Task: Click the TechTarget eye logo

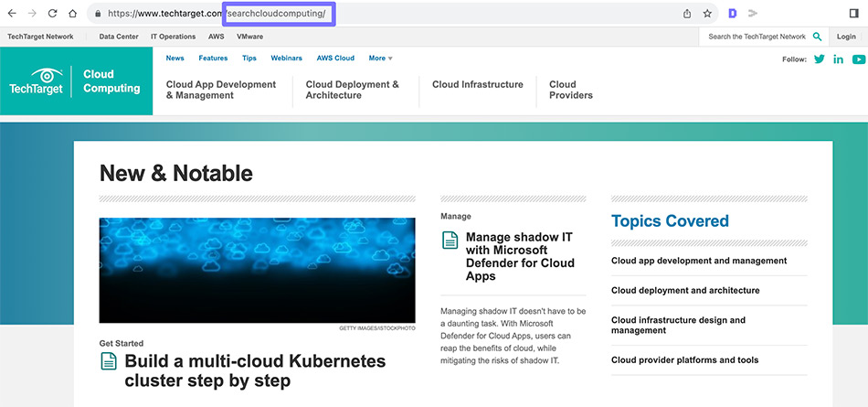Action: (x=36, y=81)
